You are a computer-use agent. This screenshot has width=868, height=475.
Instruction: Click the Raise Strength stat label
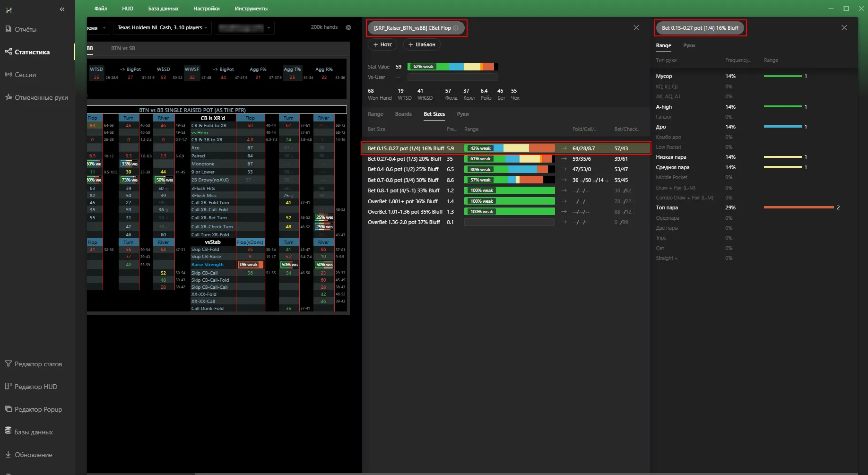[208, 265]
